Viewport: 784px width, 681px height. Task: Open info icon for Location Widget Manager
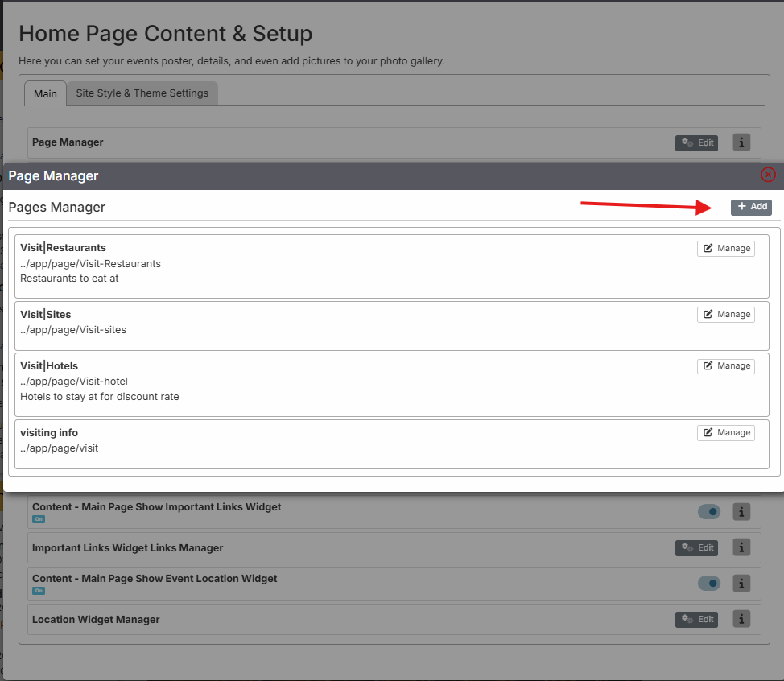741,619
